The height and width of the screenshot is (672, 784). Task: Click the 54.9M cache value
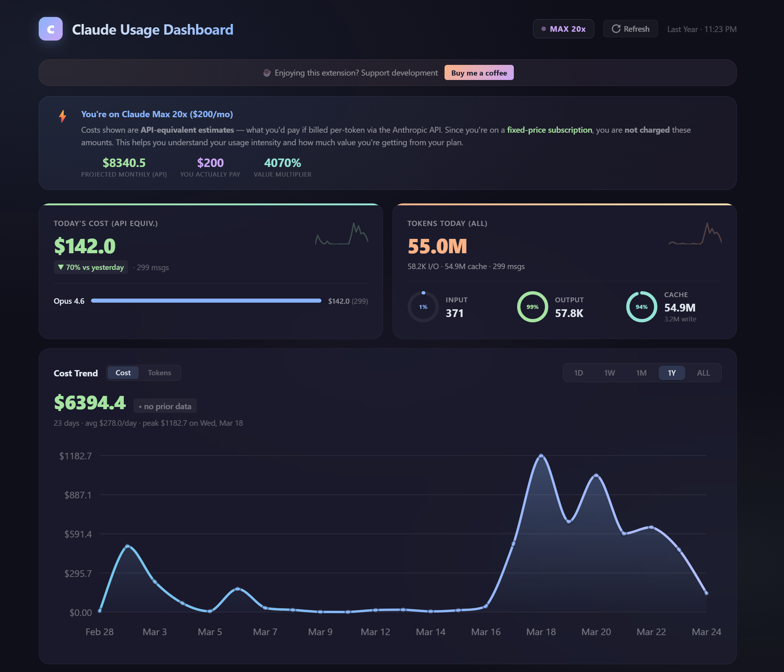pos(680,308)
